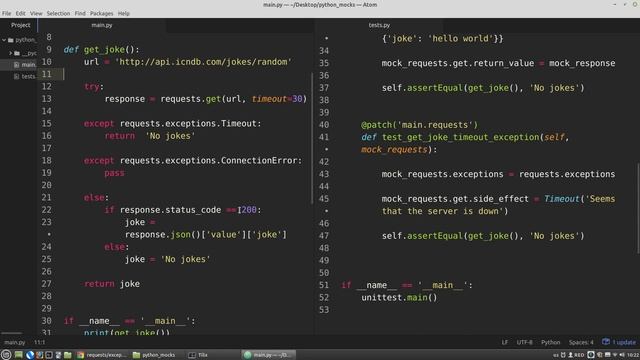
Task: Click the 'pass' statement on line 19
Action: tap(114, 173)
